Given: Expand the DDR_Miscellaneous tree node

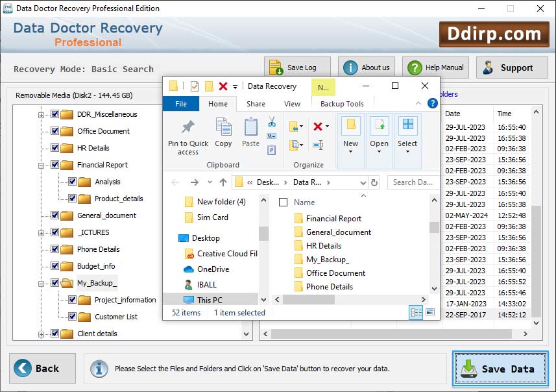Looking at the screenshot, I should pyautogui.click(x=41, y=115).
